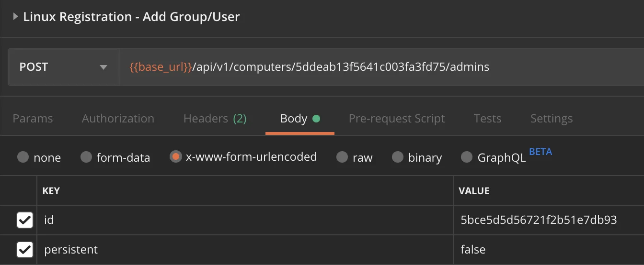
Task: Select the Body tab
Action: pyautogui.click(x=300, y=118)
